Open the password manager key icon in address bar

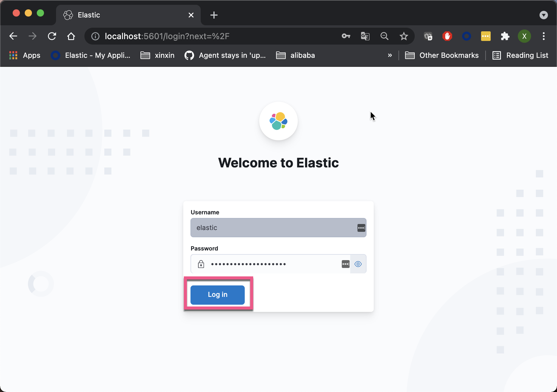[x=346, y=36]
